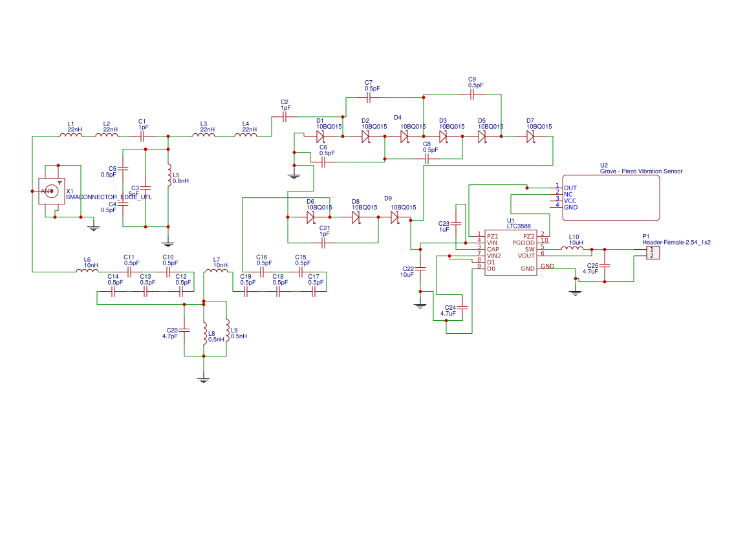Click the C25 4.7uF value text
Screen dimensions: 756x535
(x=590, y=271)
